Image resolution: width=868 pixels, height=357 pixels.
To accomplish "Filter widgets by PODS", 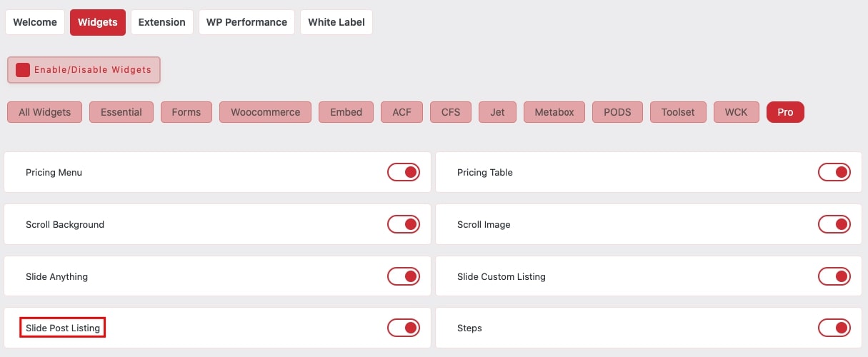I will tap(617, 112).
